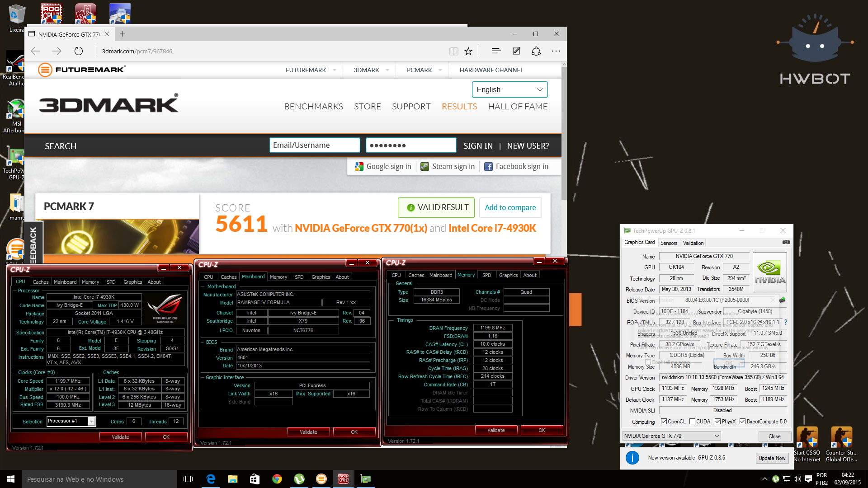Open BENCHMARKS navigation item

coord(314,107)
